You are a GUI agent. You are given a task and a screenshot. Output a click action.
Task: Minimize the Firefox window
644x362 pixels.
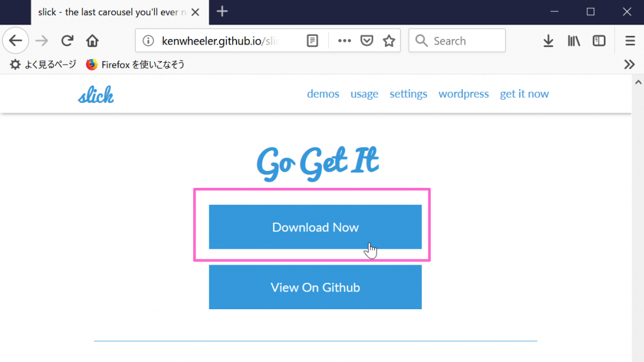(555, 12)
